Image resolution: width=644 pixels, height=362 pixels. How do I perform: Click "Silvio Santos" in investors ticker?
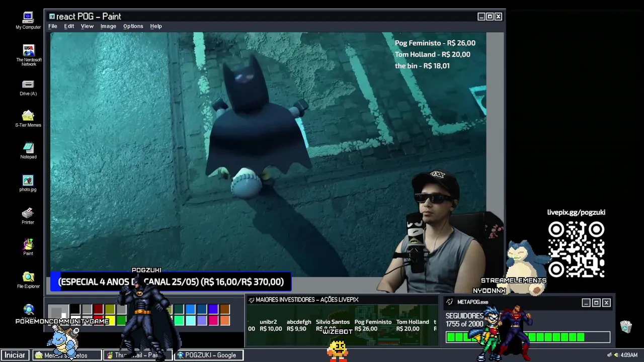[333, 322]
